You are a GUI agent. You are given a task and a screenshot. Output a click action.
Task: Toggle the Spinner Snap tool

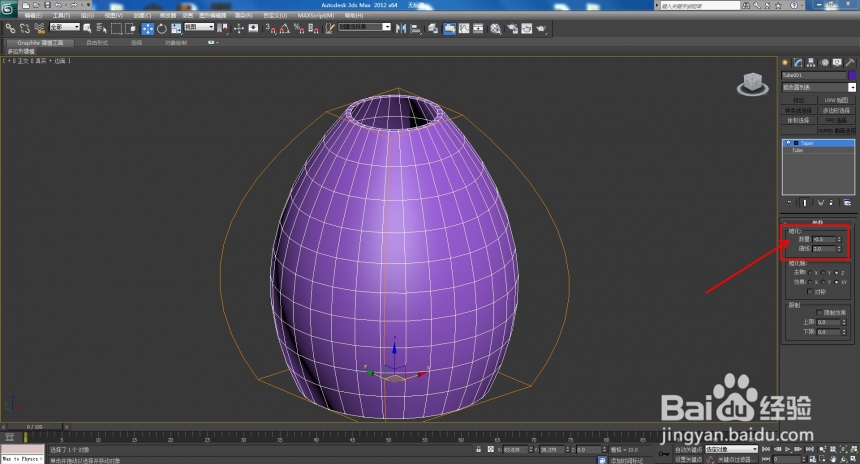coord(313,28)
